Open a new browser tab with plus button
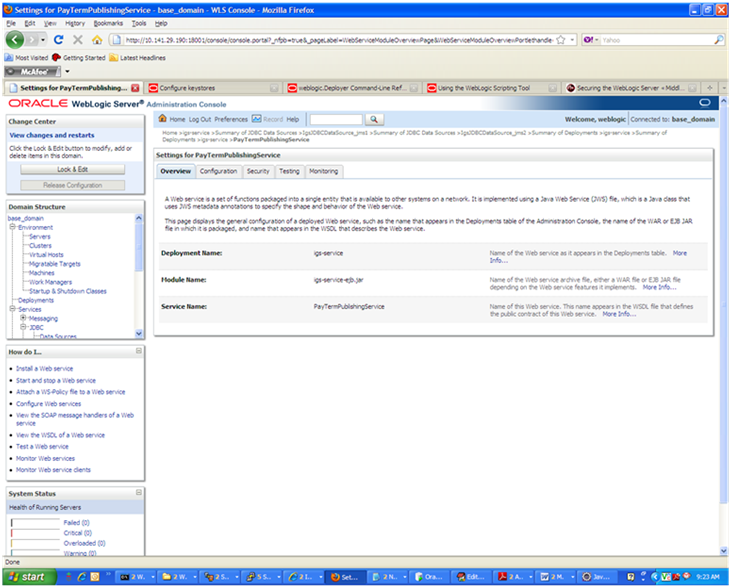 (710, 88)
